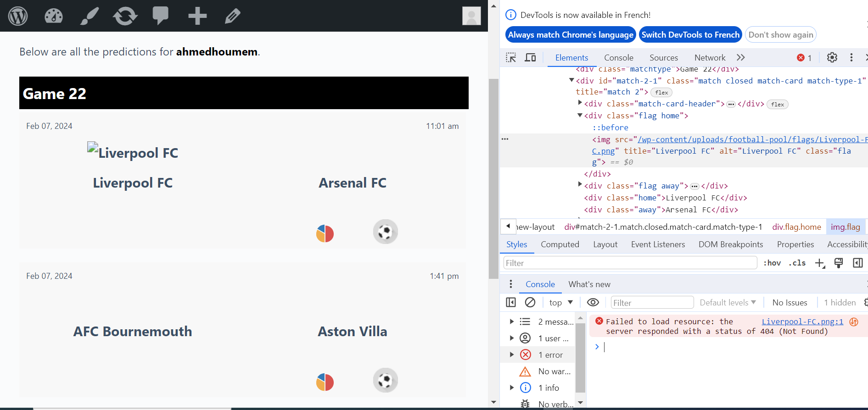Expand the match-card-header div node
The image size is (868, 410).
point(580,103)
